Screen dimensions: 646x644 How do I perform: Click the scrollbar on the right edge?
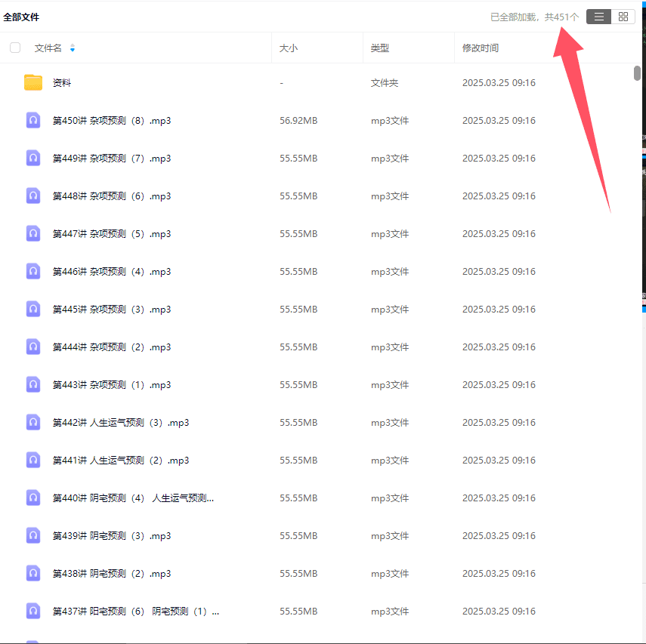click(x=636, y=73)
